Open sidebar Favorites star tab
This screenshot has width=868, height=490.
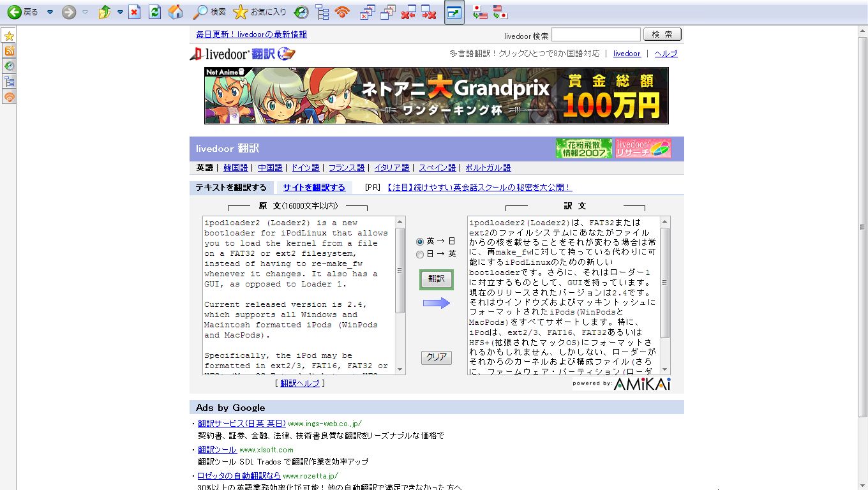[x=9, y=36]
